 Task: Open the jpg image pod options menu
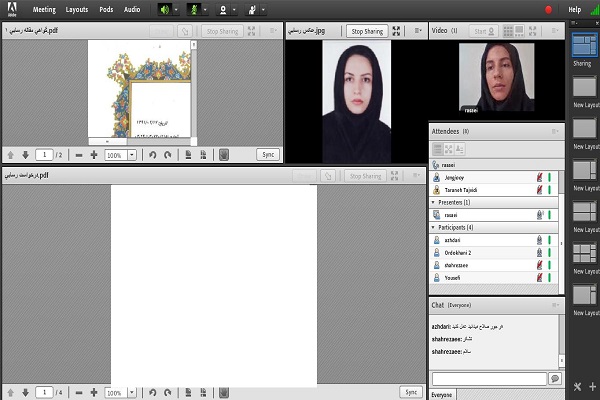[418, 31]
